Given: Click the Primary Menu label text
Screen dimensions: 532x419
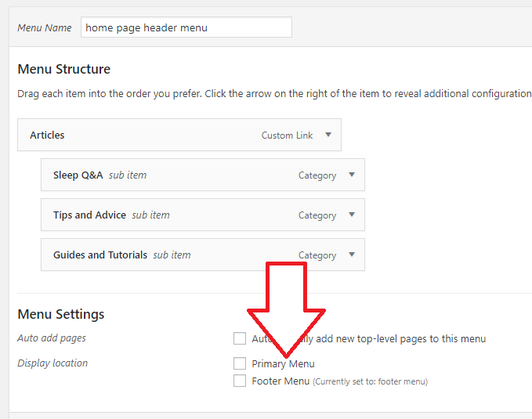Looking at the screenshot, I should [x=283, y=363].
